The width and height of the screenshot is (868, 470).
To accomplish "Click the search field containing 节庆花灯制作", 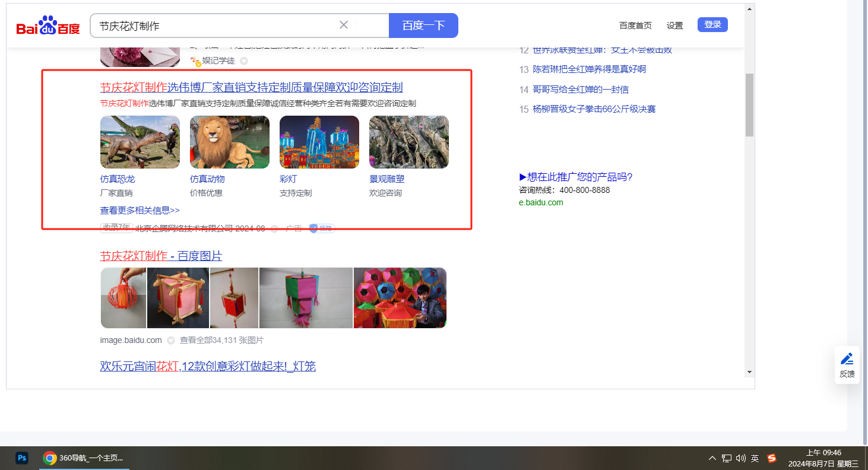I will pyautogui.click(x=239, y=26).
